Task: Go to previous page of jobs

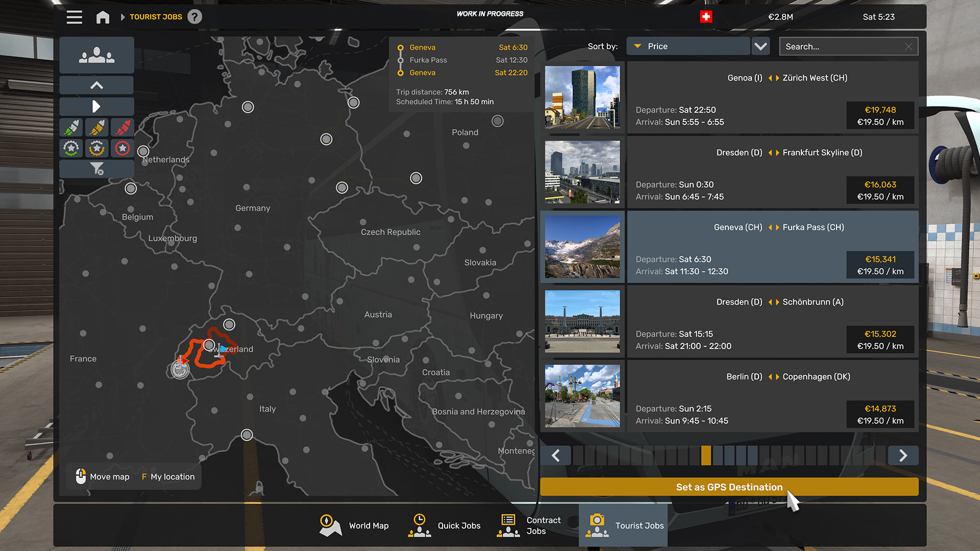Action: (556, 456)
